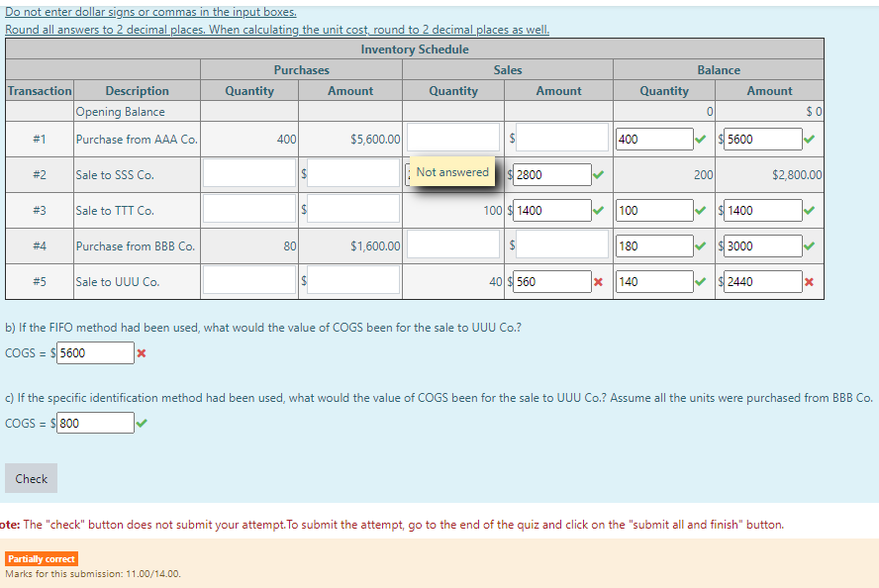Select the Sales quantity field for Purchase from AAA Co
Screen dimensions: 879x588
click(x=452, y=137)
